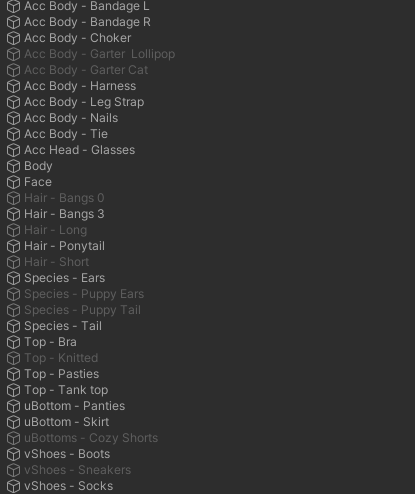
Task: Select inactive Species - Puppy Ears item
Action: click(84, 294)
